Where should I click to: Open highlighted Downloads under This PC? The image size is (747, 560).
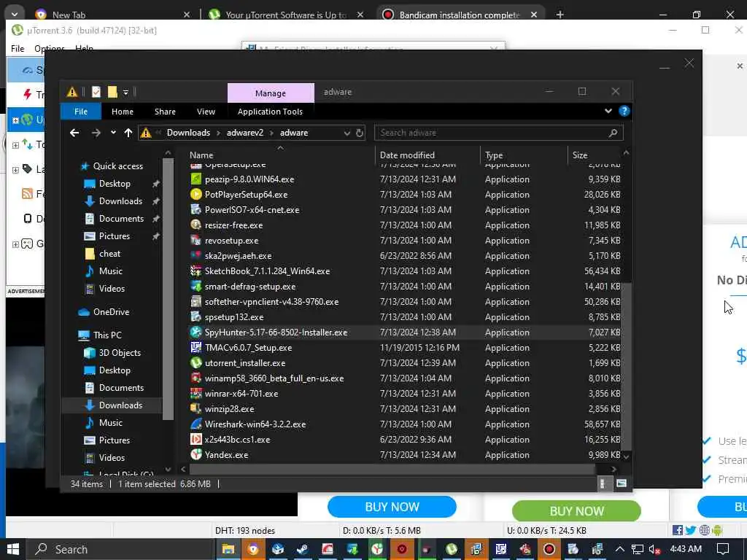(120, 405)
